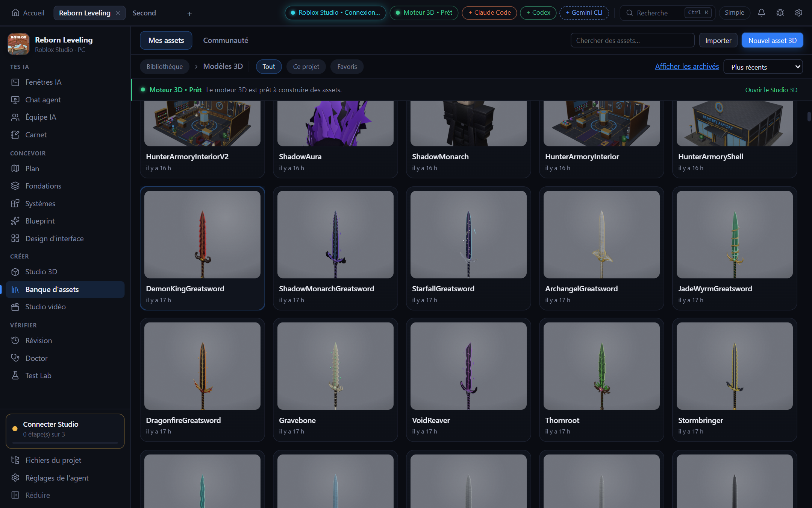This screenshot has height=508, width=812.
Task: Add Claude Code agent chip
Action: point(489,13)
